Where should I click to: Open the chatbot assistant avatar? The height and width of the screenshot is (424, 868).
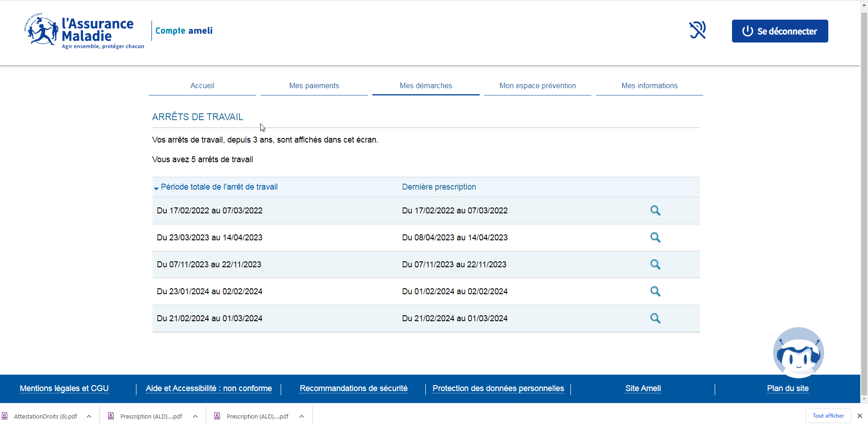[798, 352]
